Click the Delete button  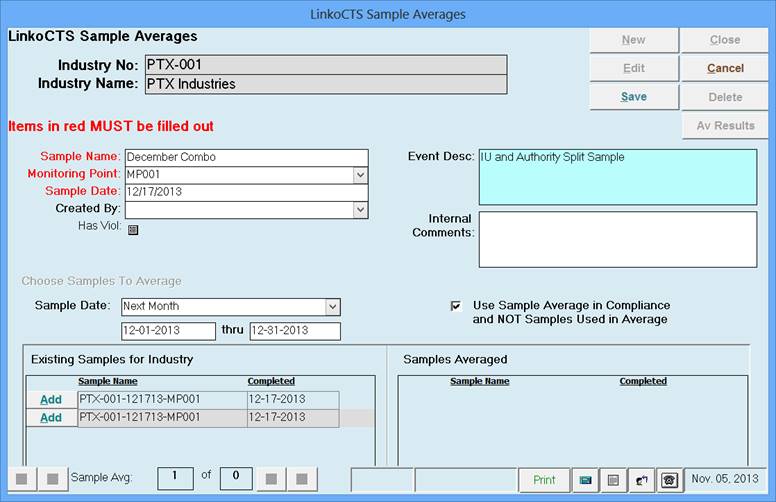(x=725, y=97)
